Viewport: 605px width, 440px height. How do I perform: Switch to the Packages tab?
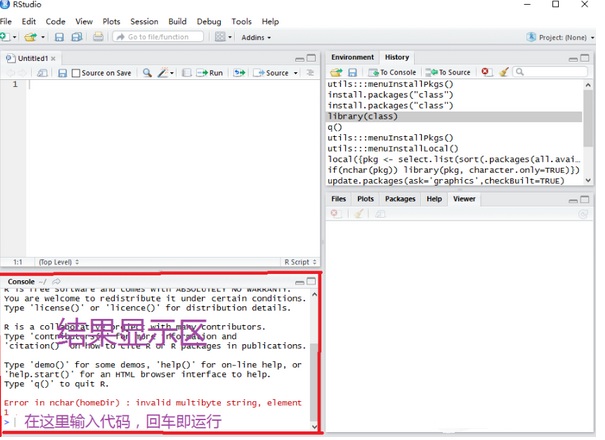point(400,199)
